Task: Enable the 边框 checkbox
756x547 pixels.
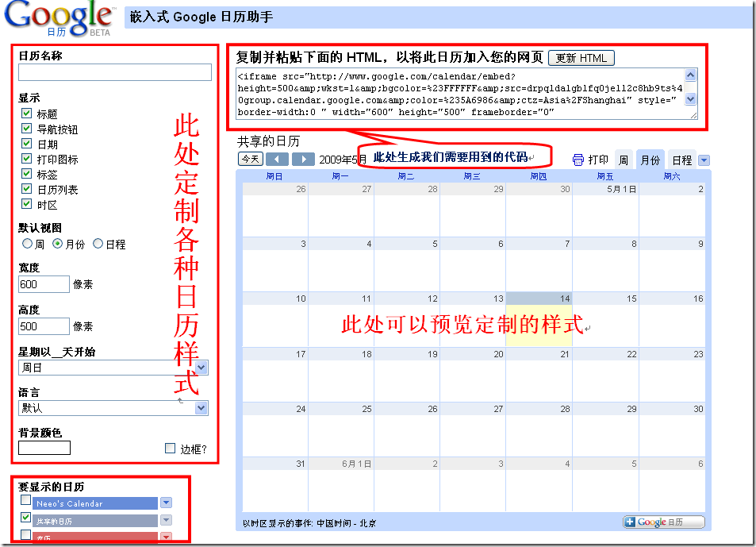Action: click(170, 448)
